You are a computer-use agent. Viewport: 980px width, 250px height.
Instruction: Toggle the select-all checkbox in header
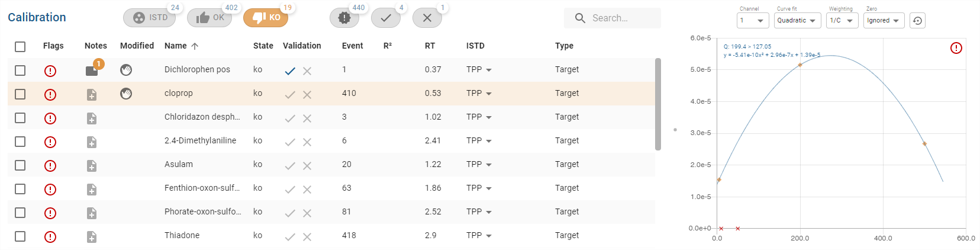pyautogui.click(x=20, y=46)
